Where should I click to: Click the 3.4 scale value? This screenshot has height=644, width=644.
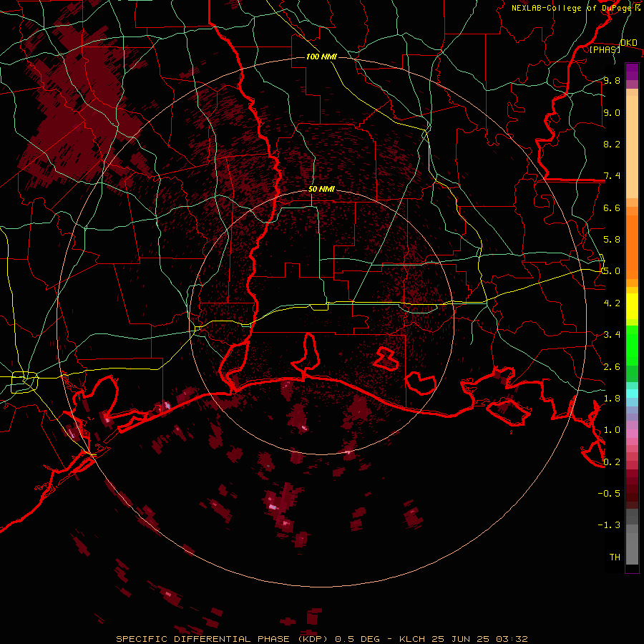point(612,335)
